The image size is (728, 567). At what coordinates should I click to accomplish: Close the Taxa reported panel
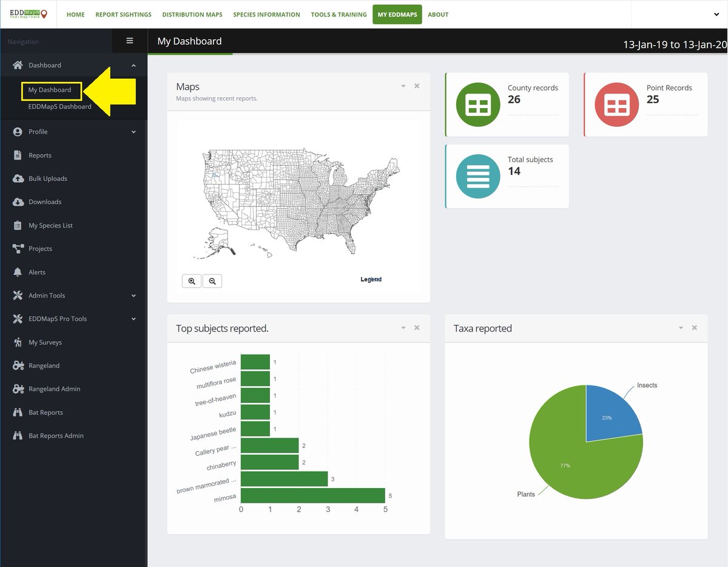click(x=695, y=328)
